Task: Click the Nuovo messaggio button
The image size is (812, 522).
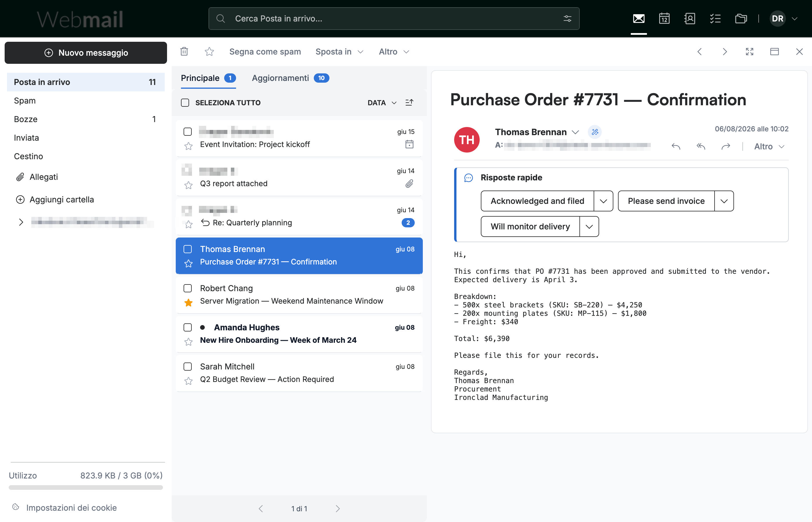Action: coord(86,52)
